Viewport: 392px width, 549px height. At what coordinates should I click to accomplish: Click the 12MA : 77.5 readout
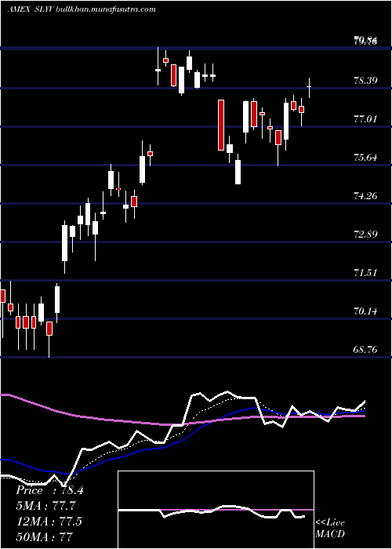coord(49,522)
